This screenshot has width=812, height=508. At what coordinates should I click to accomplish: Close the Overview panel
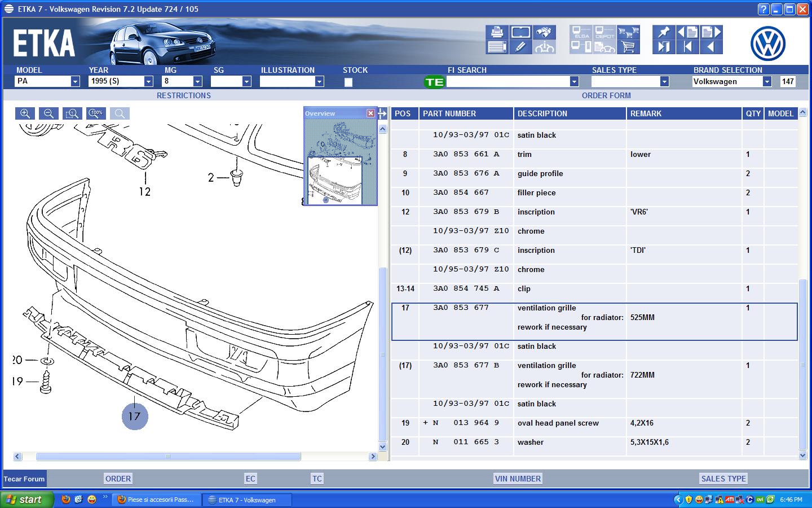click(x=370, y=113)
